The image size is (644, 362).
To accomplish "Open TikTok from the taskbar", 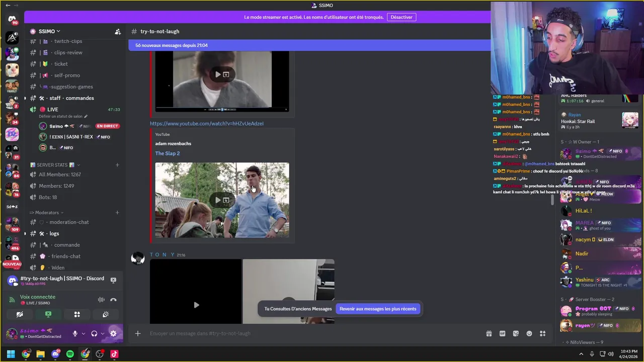I will click(114, 354).
